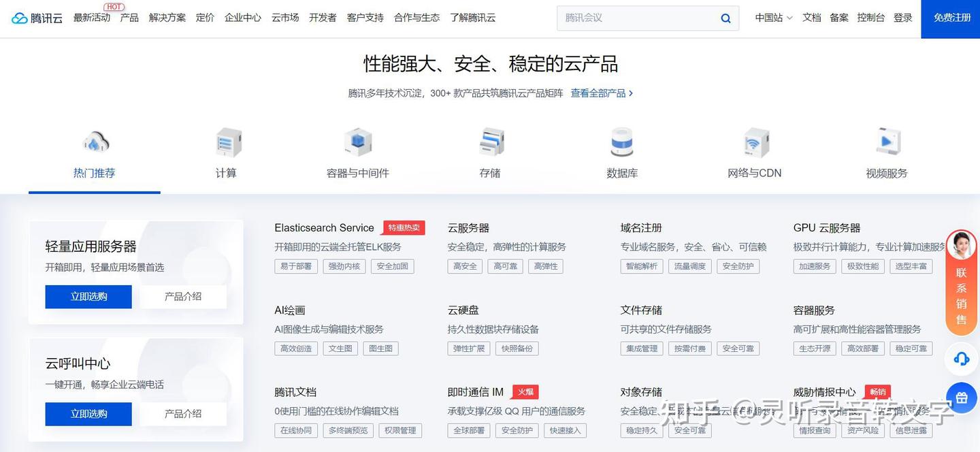Open 查看全部产品 link with chevron
The height and width of the screenshot is (452, 980).
point(602,93)
